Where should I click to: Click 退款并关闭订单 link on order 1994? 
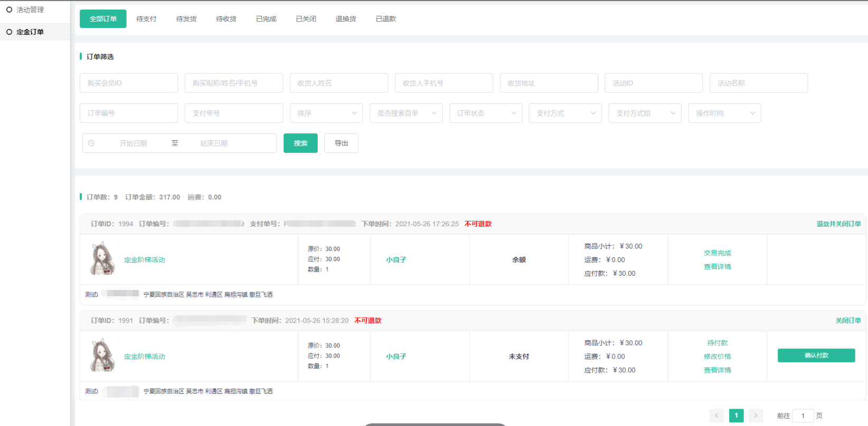(x=838, y=224)
